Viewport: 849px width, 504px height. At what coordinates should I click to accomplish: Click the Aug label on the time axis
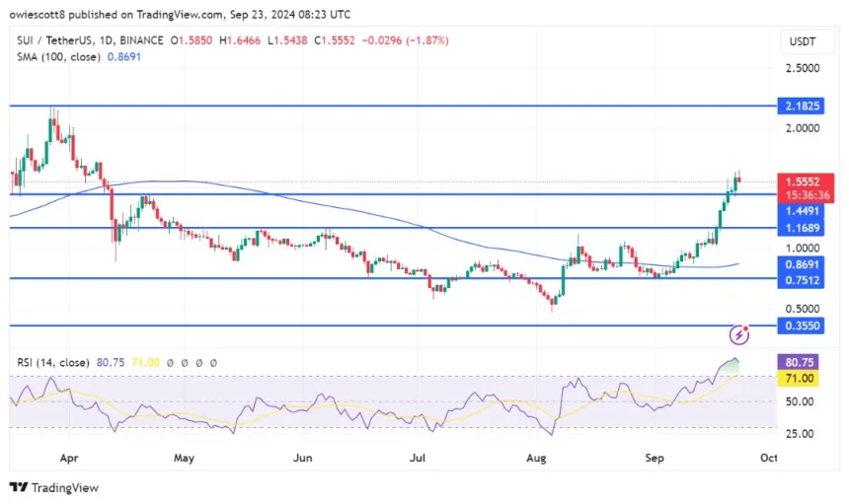[x=536, y=459]
